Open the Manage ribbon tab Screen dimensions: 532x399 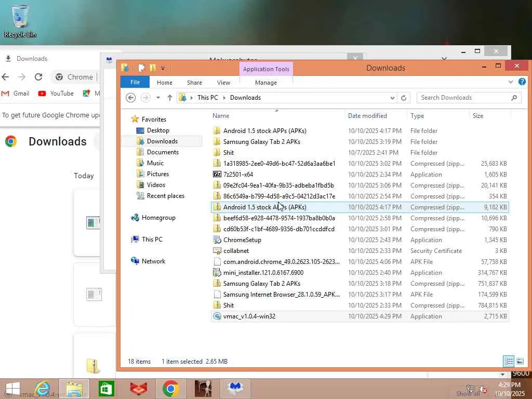pos(266,83)
